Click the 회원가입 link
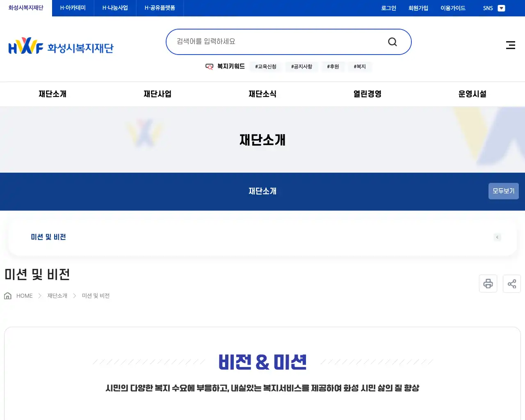525x420 pixels. [418, 8]
